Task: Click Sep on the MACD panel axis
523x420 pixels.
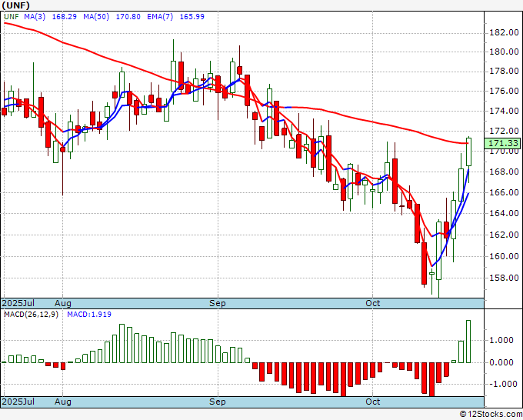Action: click(218, 402)
